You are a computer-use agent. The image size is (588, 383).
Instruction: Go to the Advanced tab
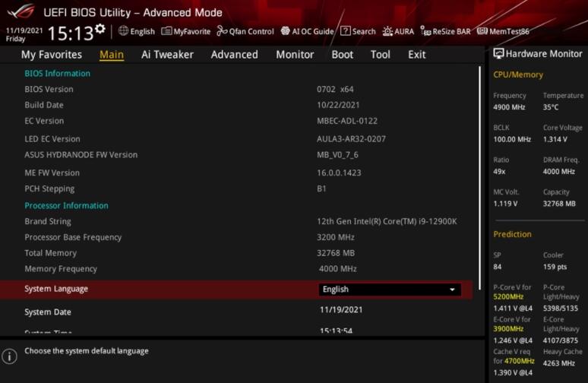234,55
